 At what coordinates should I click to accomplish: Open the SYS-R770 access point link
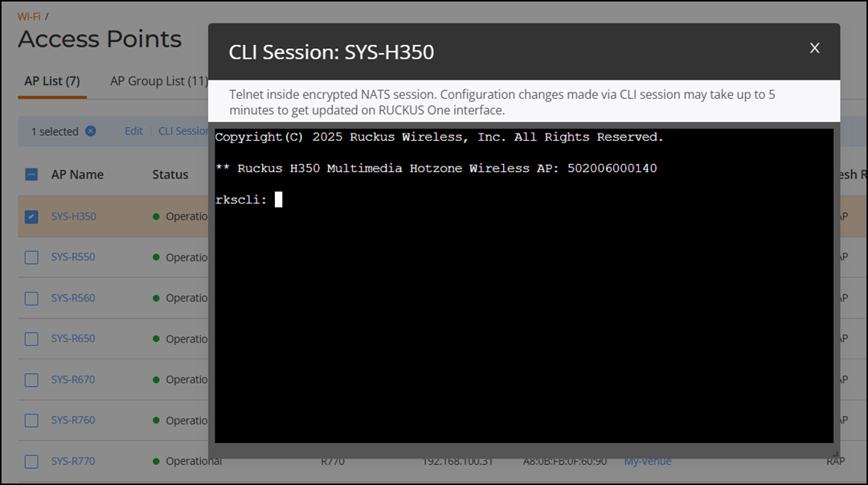pos(73,461)
